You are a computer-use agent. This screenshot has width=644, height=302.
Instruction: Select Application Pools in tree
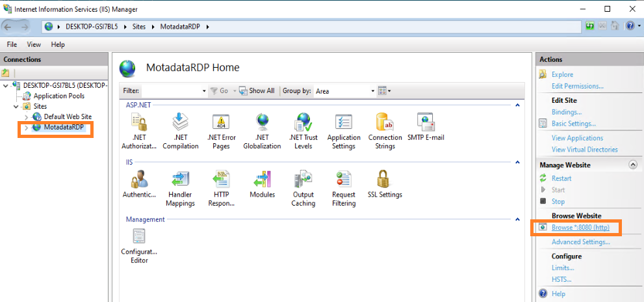tap(59, 96)
